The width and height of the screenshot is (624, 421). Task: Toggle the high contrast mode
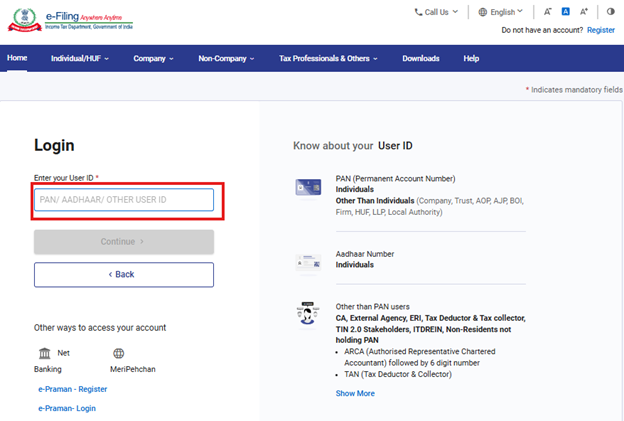point(610,12)
